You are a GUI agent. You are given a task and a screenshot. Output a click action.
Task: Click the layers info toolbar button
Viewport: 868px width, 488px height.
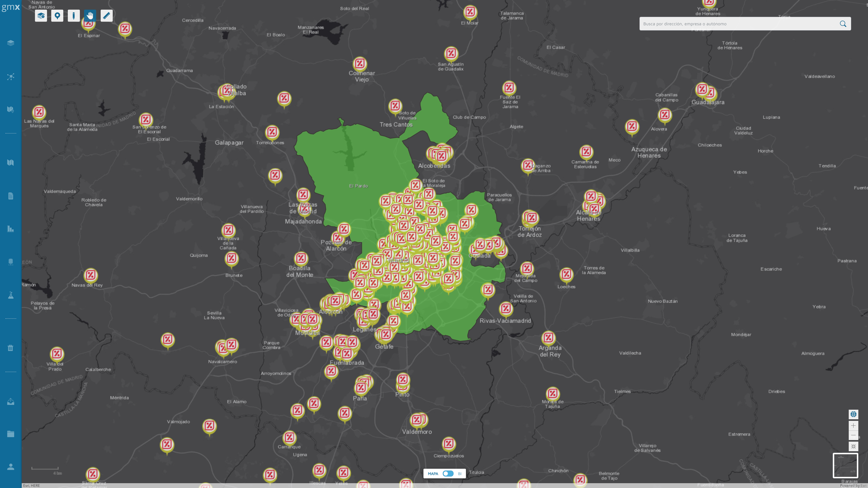(41, 16)
